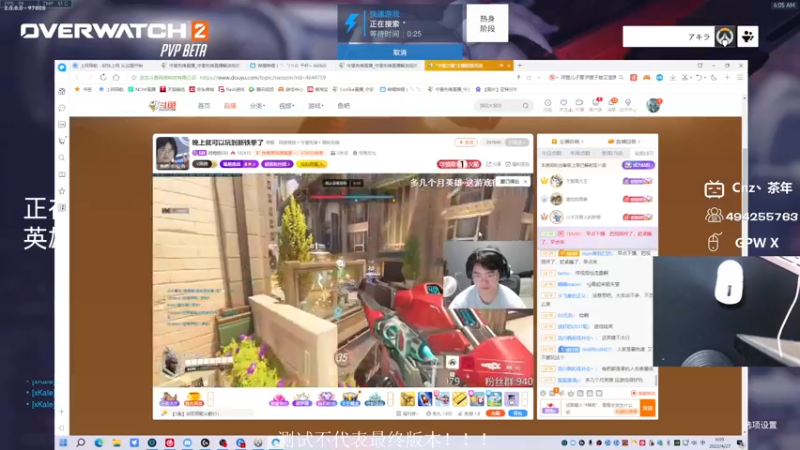Switch to the third browser tab
Screen dimensions: 800x450
[291, 65]
